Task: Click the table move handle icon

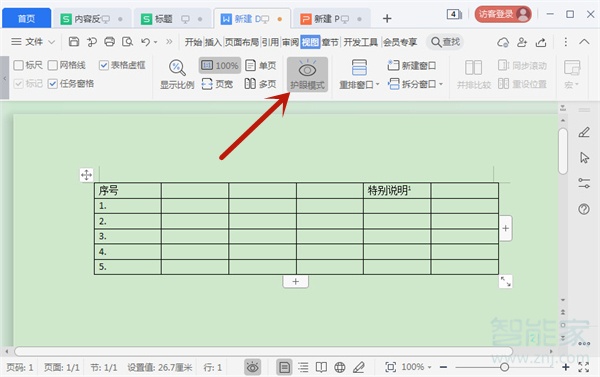Action: coord(86,175)
